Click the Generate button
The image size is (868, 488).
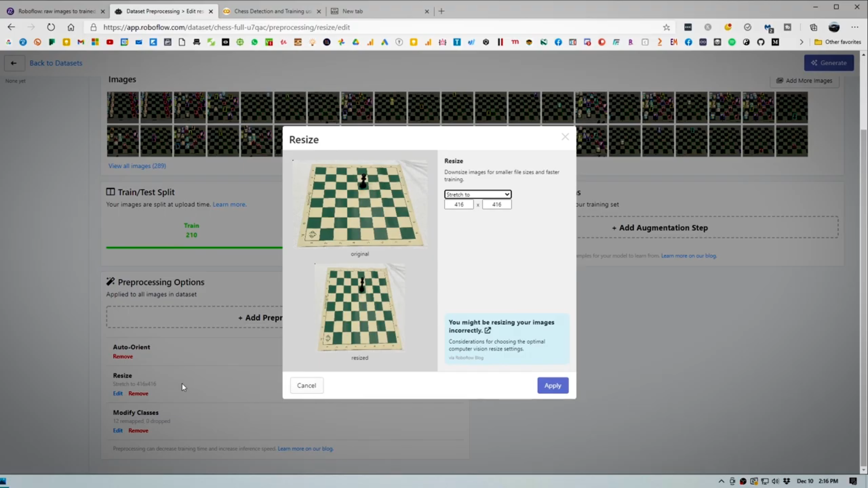tap(829, 63)
